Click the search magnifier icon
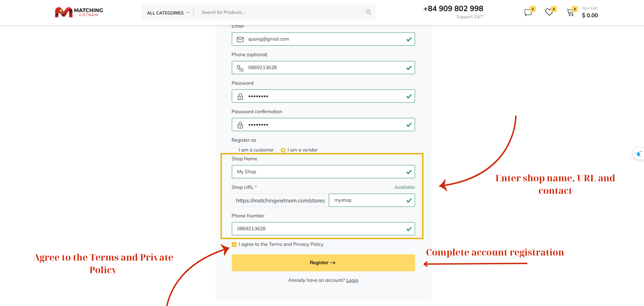Viewport: 644px width, 306px height. point(368,12)
